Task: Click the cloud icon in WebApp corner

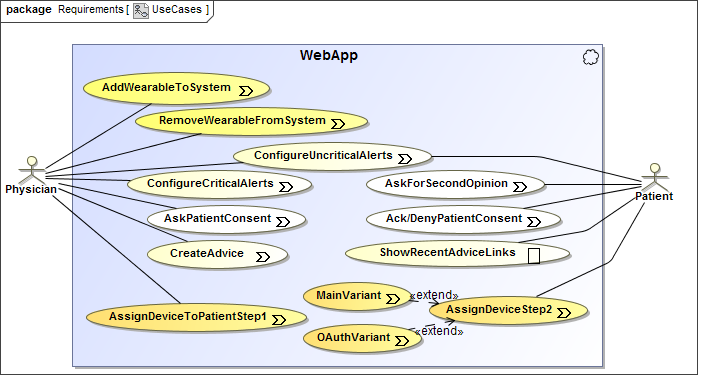Action: (x=591, y=57)
